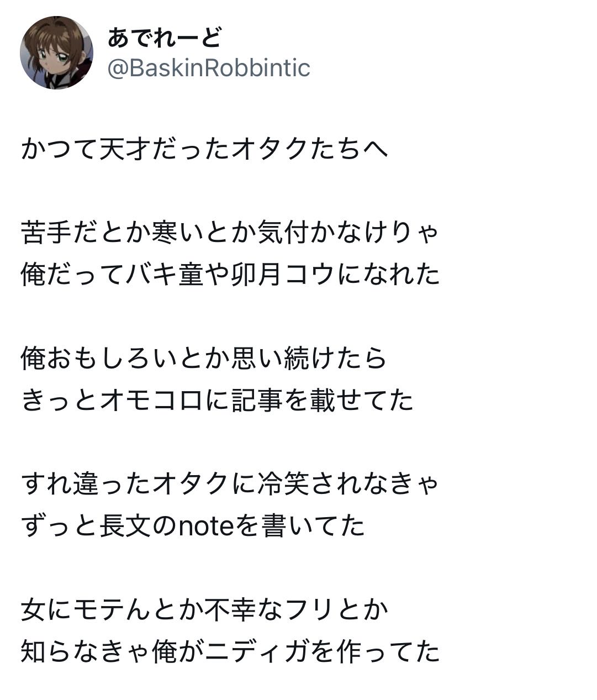Select the line starting with 俺おもしろいとか
Image resolution: width=597 pixels, height=700 pixels.
(x=204, y=358)
